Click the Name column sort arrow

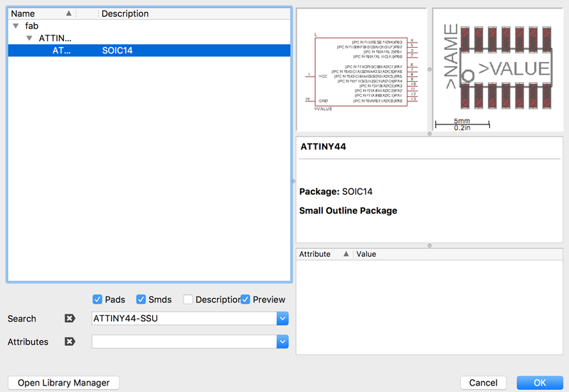[x=68, y=14]
